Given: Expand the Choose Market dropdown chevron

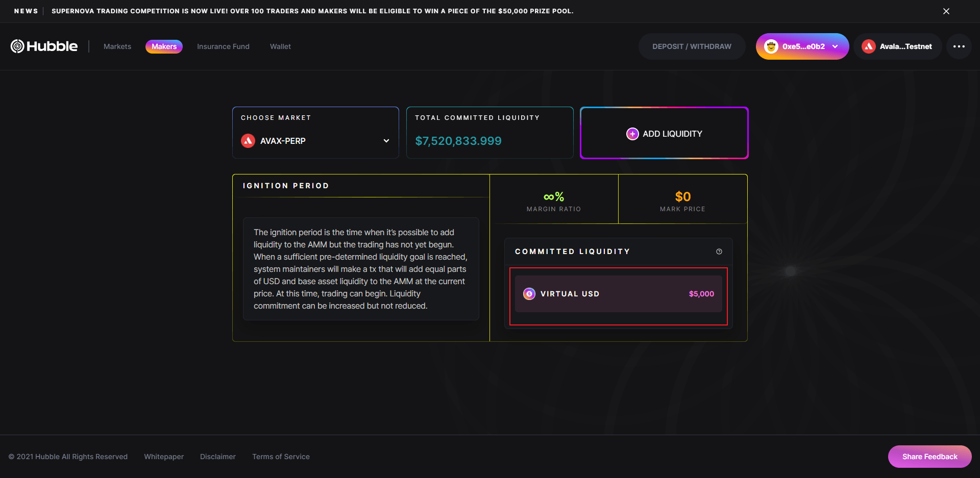Looking at the screenshot, I should pyautogui.click(x=386, y=141).
